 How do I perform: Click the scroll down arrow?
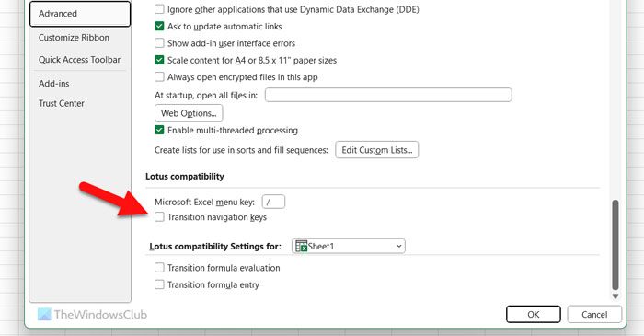(x=615, y=296)
